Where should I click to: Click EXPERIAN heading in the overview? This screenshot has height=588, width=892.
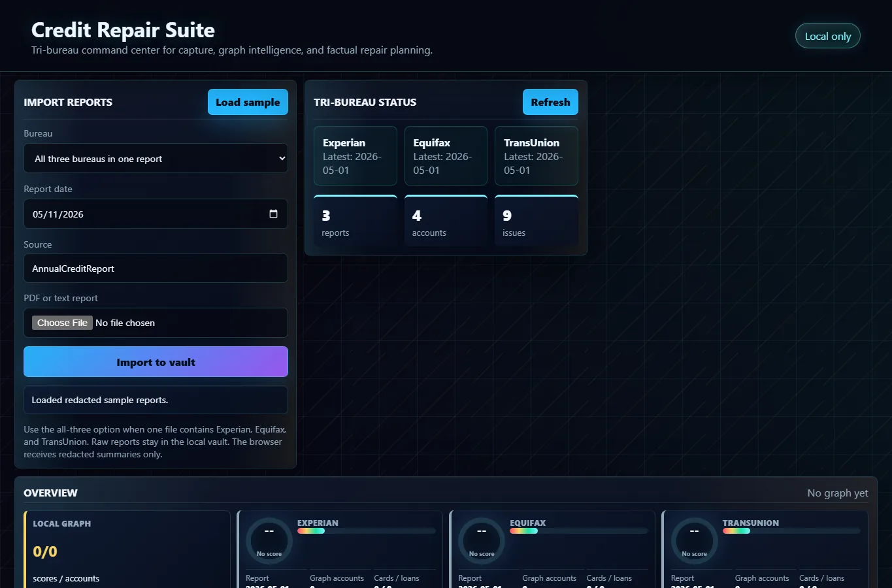pos(318,523)
